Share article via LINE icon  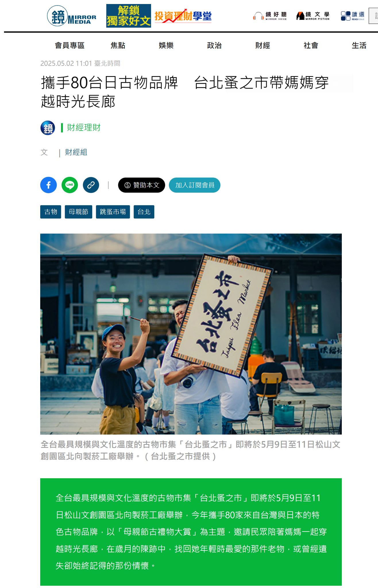70,185
